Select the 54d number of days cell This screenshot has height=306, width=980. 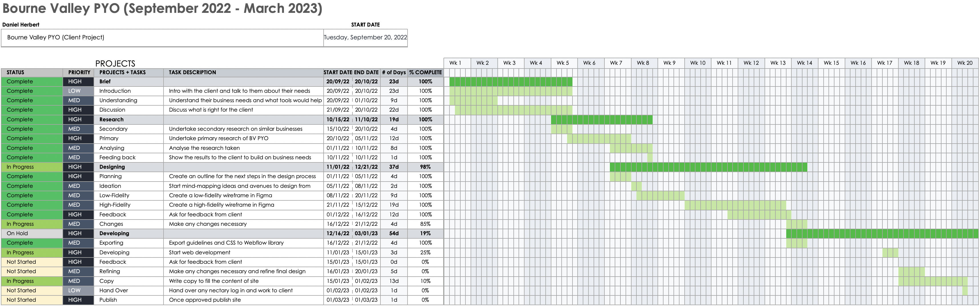click(x=394, y=233)
